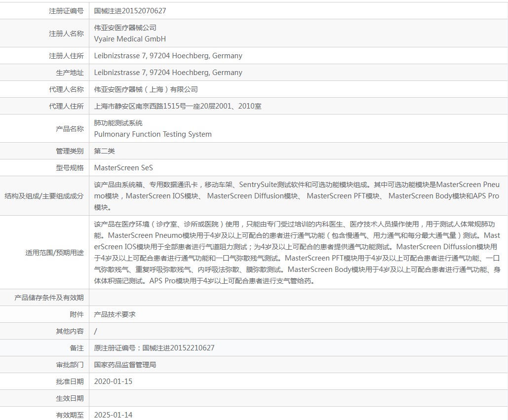The width and height of the screenshot is (508, 420).
Task: Click the 生产地址 address value
Action: coord(168,73)
